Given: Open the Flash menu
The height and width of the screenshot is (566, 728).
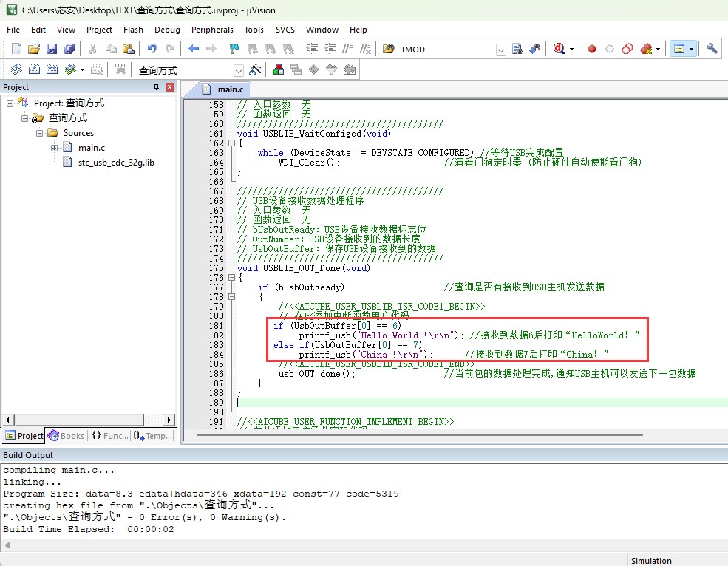Looking at the screenshot, I should [x=133, y=30].
